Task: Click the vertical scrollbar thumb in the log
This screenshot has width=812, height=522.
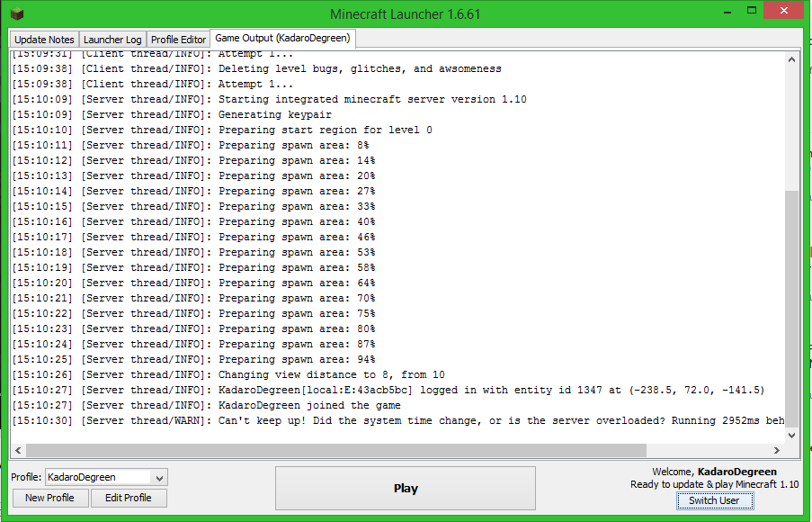Action: point(791,309)
